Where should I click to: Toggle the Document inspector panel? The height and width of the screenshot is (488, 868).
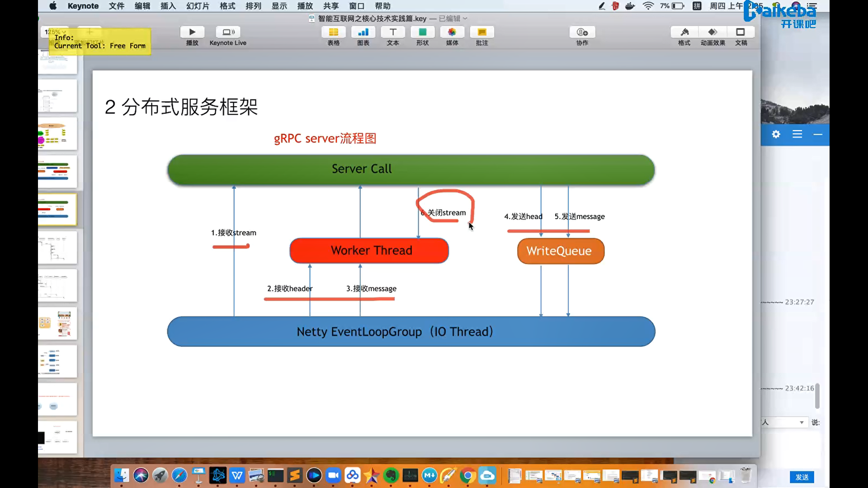[x=741, y=32]
